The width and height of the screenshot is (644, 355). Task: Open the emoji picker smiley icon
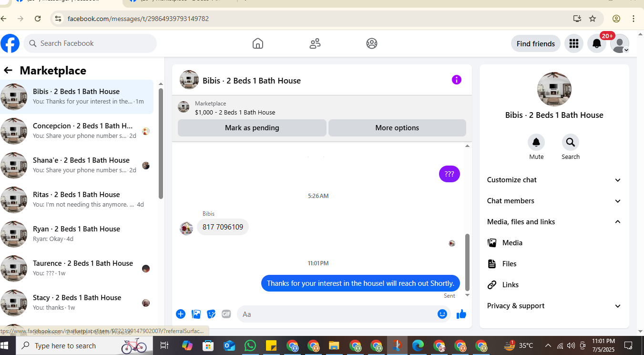click(442, 314)
